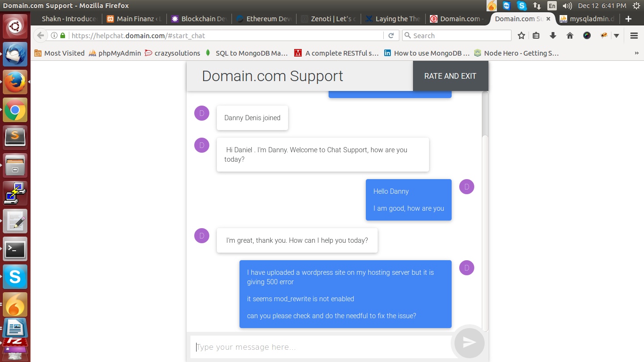The image size is (644, 362).
Task: Switch to the Ethereum Dev tab
Action: [x=264, y=19]
